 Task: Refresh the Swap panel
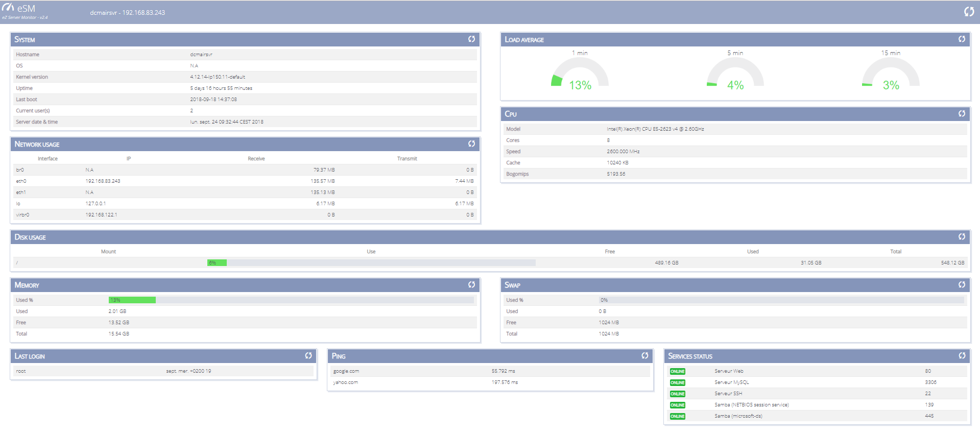pos(962,285)
